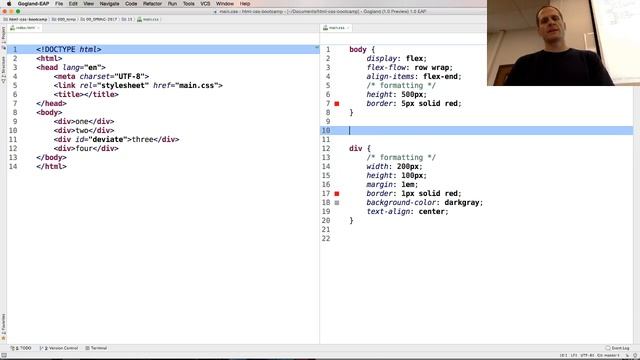Image resolution: width=640 pixels, height=360 pixels.
Task: Click the "deviate" id value in index.html
Action: 108,140
